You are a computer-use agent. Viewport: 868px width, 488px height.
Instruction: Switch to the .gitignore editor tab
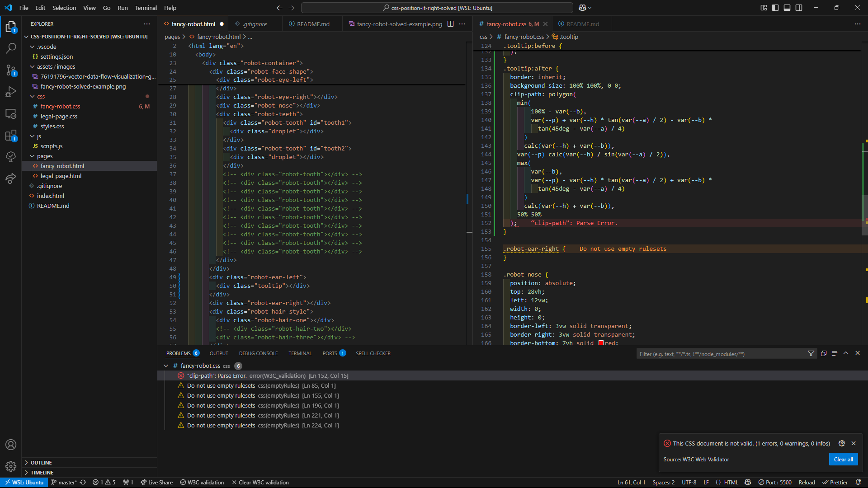point(254,24)
